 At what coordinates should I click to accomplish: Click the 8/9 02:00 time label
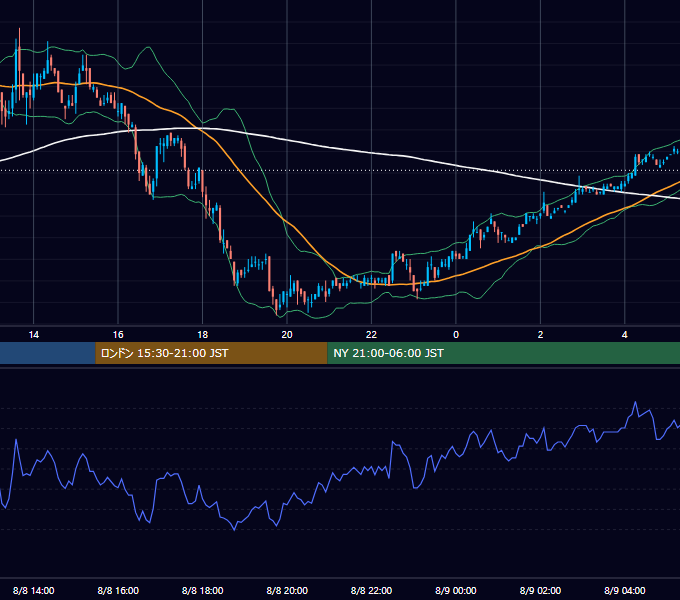pyautogui.click(x=540, y=590)
